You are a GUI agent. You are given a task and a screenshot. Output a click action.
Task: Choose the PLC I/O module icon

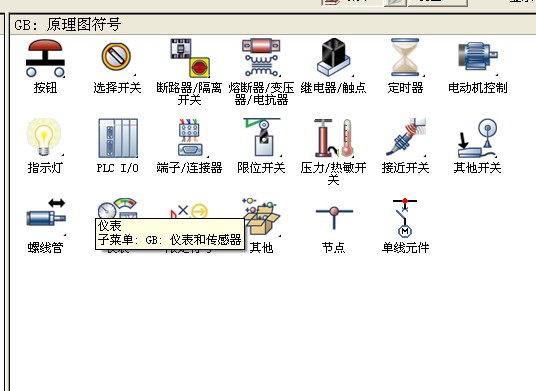point(118,138)
